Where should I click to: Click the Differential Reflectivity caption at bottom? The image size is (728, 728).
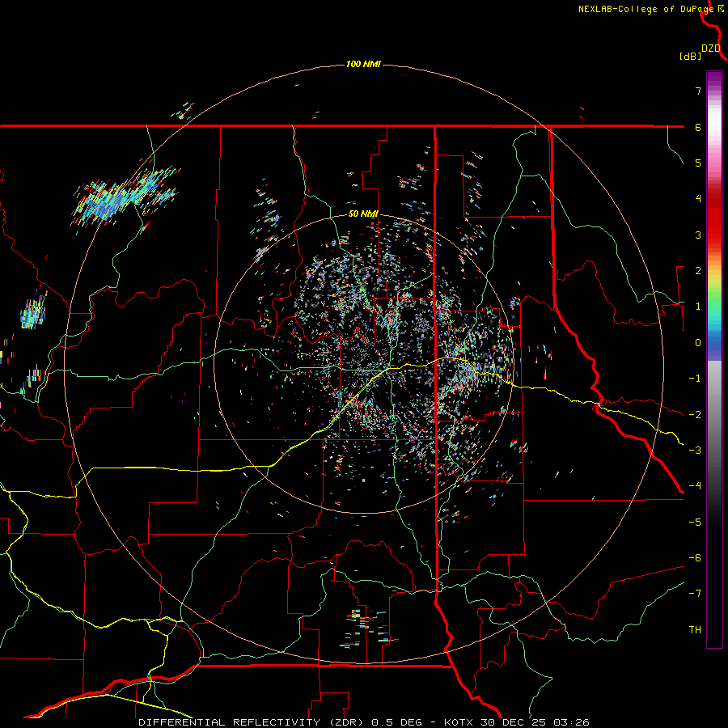364,722
